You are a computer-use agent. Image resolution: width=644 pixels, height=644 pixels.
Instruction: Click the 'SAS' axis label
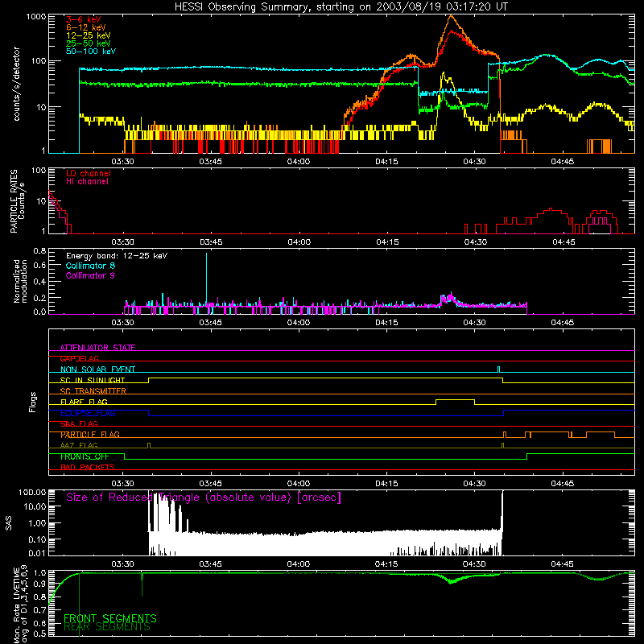[8, 522]
